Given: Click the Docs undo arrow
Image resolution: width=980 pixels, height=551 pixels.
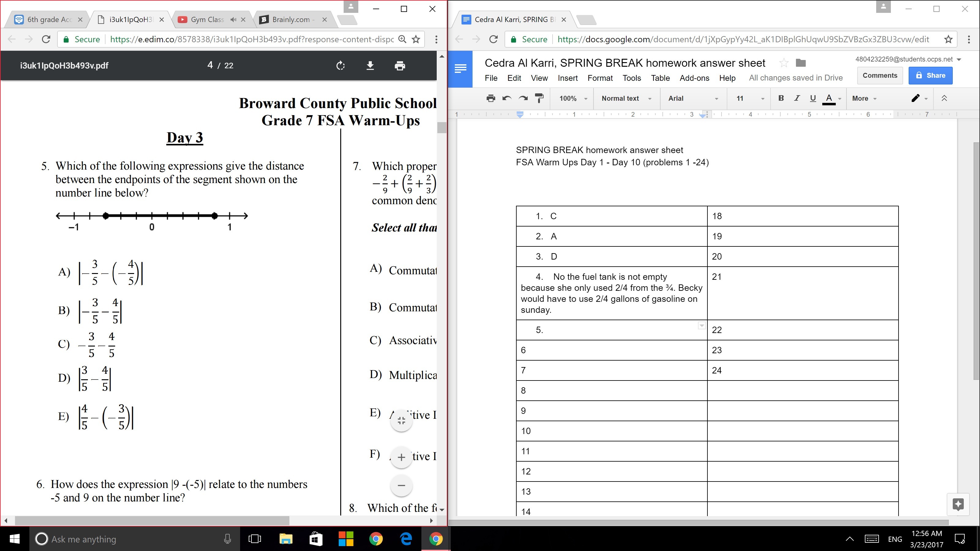Looking at the screenshot, I should [x=507, y=99].
